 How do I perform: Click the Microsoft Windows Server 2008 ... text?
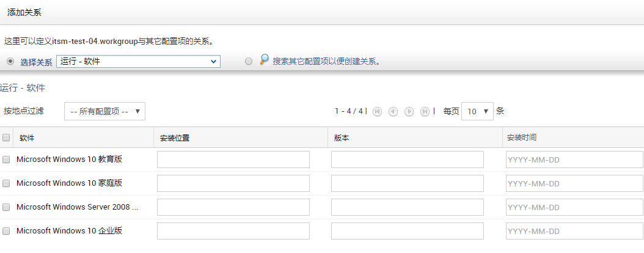coord(77,207)
